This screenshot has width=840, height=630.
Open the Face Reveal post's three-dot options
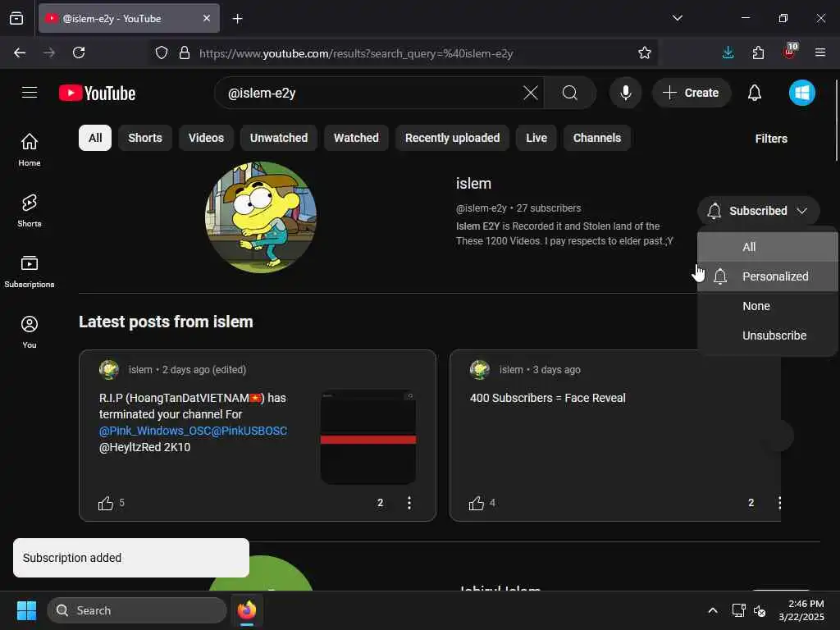tap(779, 503)
